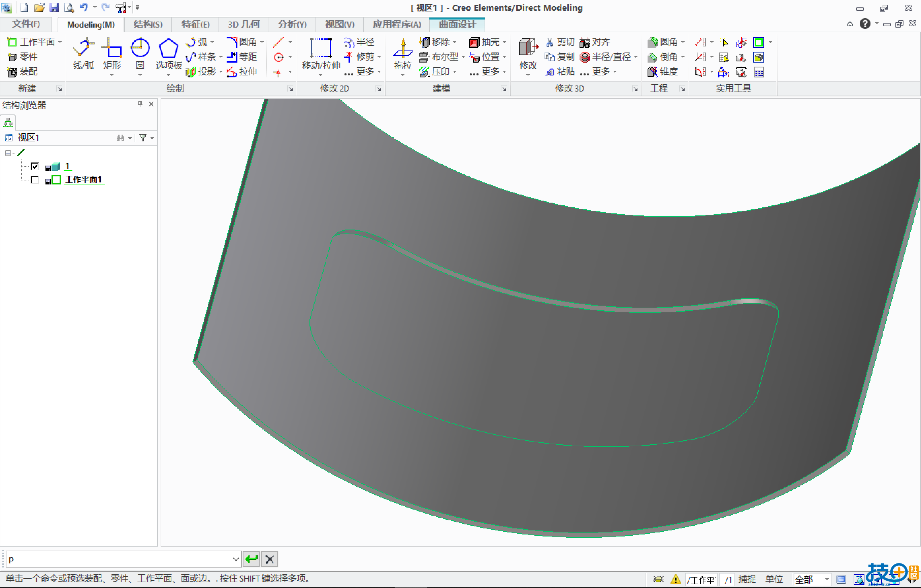Switch to the 曲面设计 tab

click(x=457, y=24)
